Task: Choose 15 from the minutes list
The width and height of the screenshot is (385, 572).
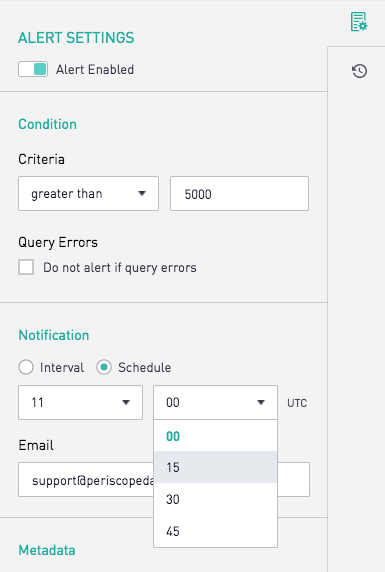Action: click(x=215, y=467)
